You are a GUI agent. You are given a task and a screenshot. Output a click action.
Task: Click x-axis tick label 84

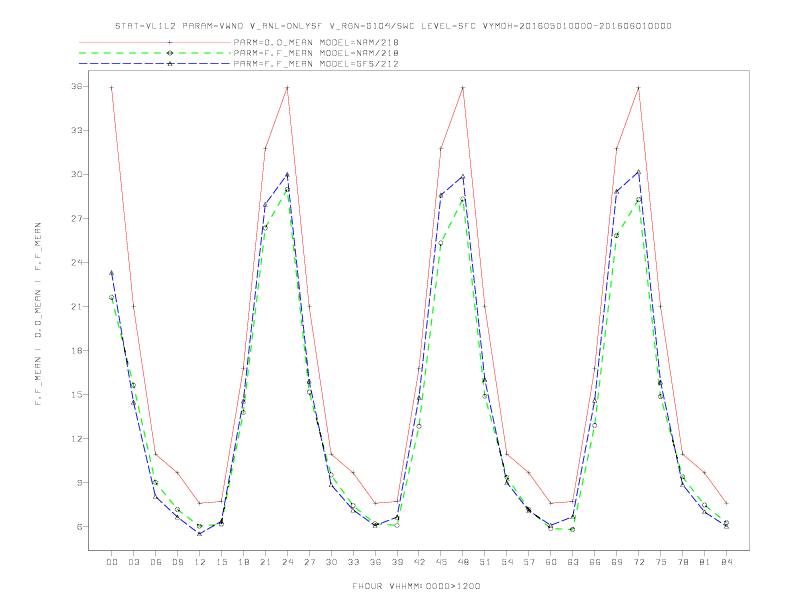(x=727, y=562)
